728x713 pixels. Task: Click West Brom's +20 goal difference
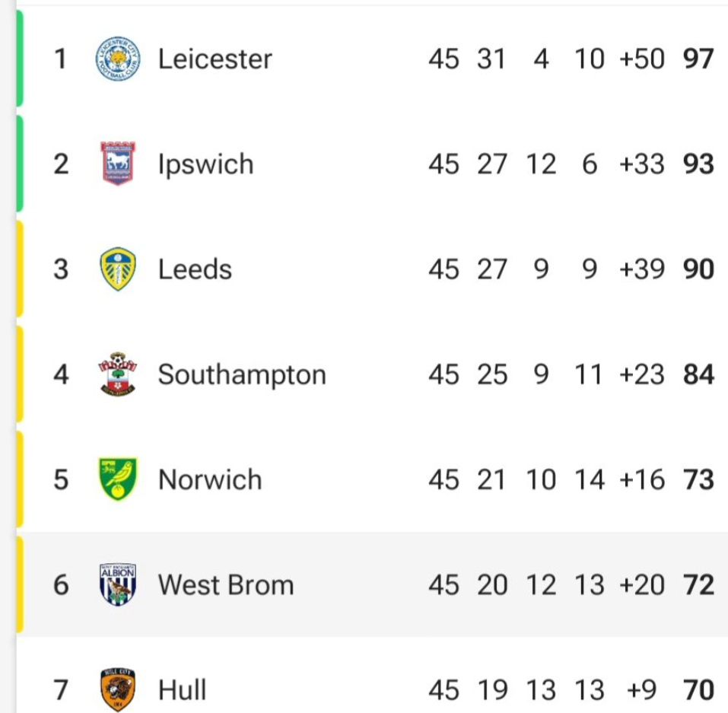(x=641, y=585)
